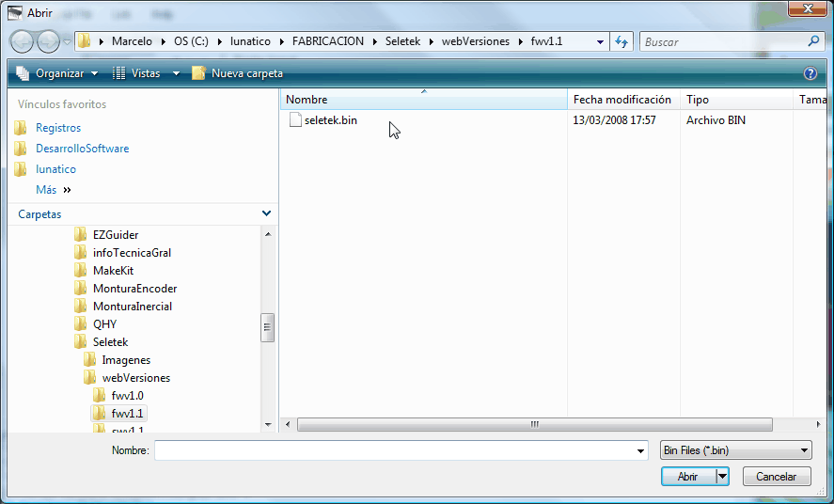Screen dimensions: 834x504
Task: Expand arrow after Marcelo in breadcrumb
Action: (163, 41)
